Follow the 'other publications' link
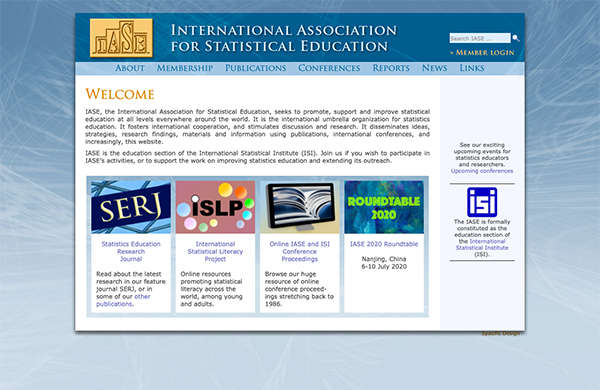 (x=123, y=300)
